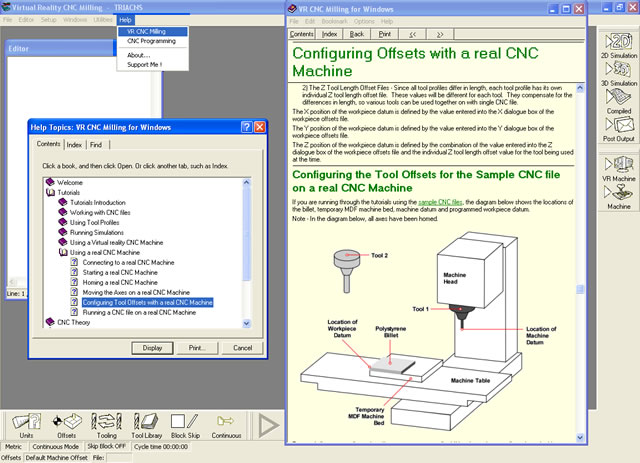This screenshot has width=640, height=463.
Task: Select Homing a real CNC Machine topic
Action: [120, 282]
